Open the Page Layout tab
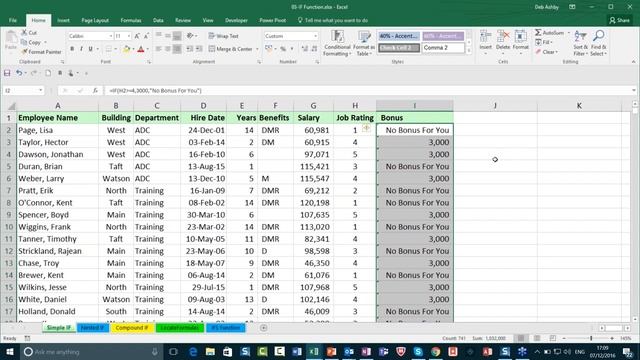The width and height of the screenshot is (640, 360). [x=95, y=20]
